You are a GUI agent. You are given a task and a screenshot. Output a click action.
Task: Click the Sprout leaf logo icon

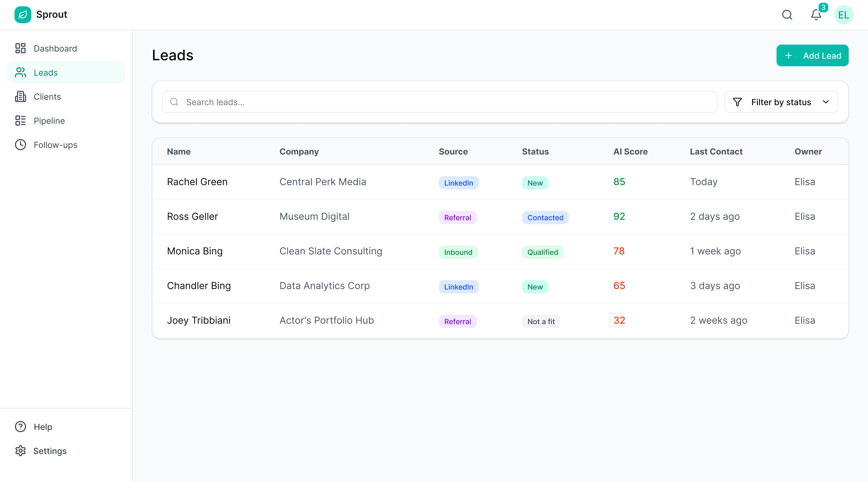coord(23,14)
